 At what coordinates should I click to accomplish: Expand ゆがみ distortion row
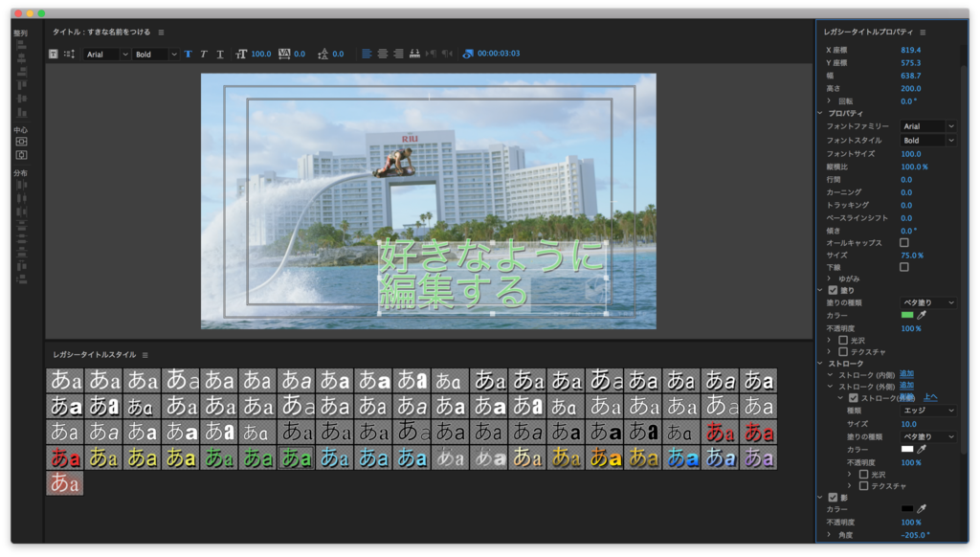pyautogui.click(x=830, y=278)
